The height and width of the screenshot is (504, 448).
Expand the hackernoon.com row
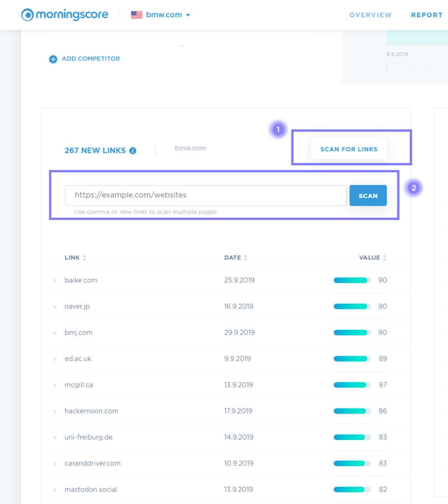click(x=55, y=411)
